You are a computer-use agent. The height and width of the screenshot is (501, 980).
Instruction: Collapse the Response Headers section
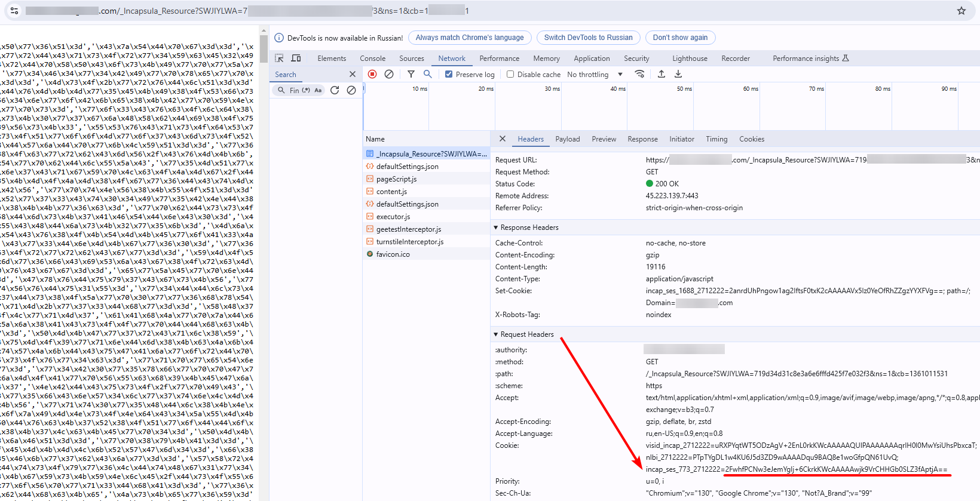tap(496, 228)
